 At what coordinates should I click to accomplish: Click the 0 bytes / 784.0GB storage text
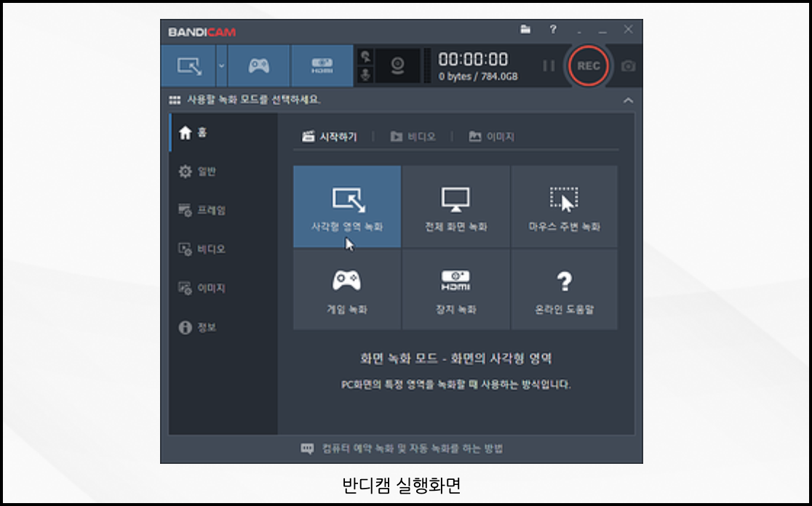478,76
